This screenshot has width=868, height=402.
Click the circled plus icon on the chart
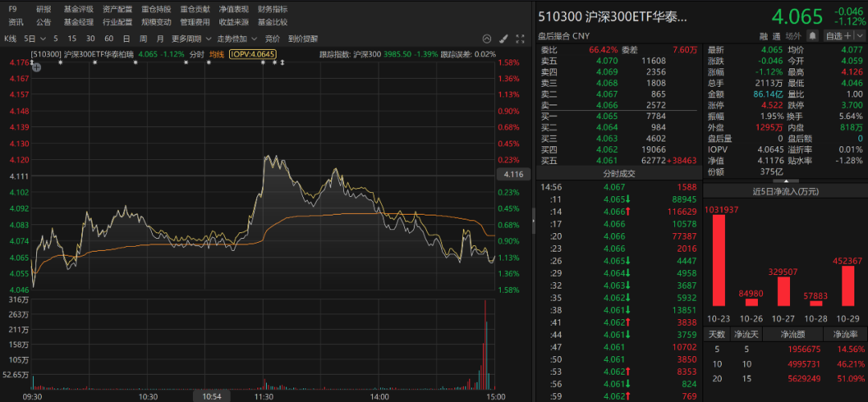(36, 68)
